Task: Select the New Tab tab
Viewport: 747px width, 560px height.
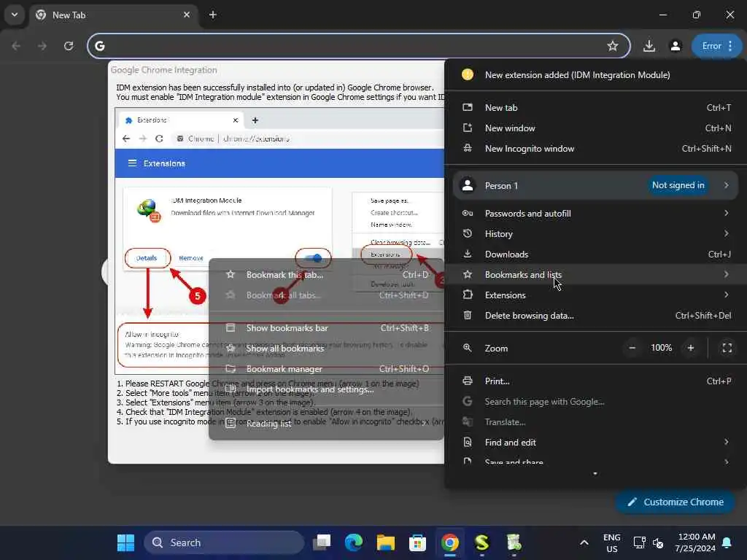Action: tap(115, 15)
